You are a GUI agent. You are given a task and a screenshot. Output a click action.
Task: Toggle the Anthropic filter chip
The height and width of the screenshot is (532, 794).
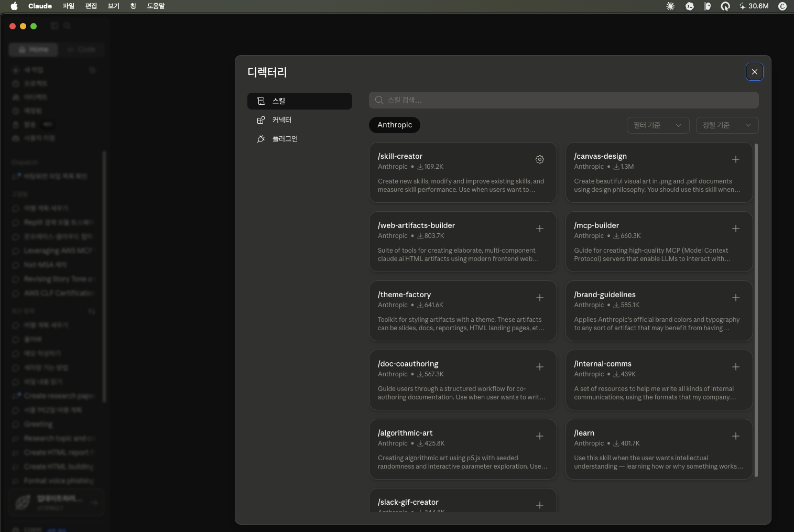click(x=395, y=125)
